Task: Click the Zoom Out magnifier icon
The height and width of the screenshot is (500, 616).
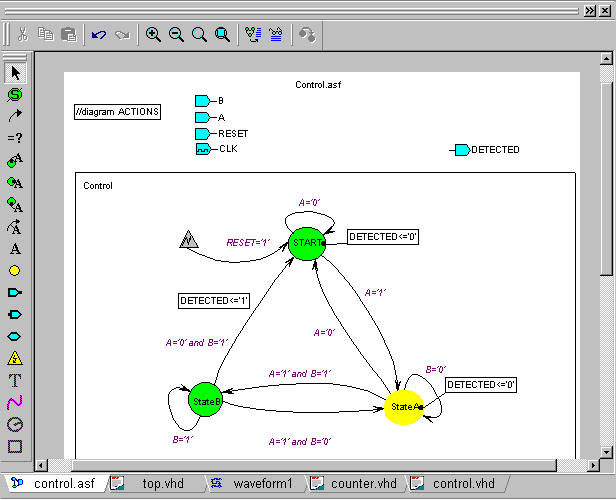Action: pos(176,35)
